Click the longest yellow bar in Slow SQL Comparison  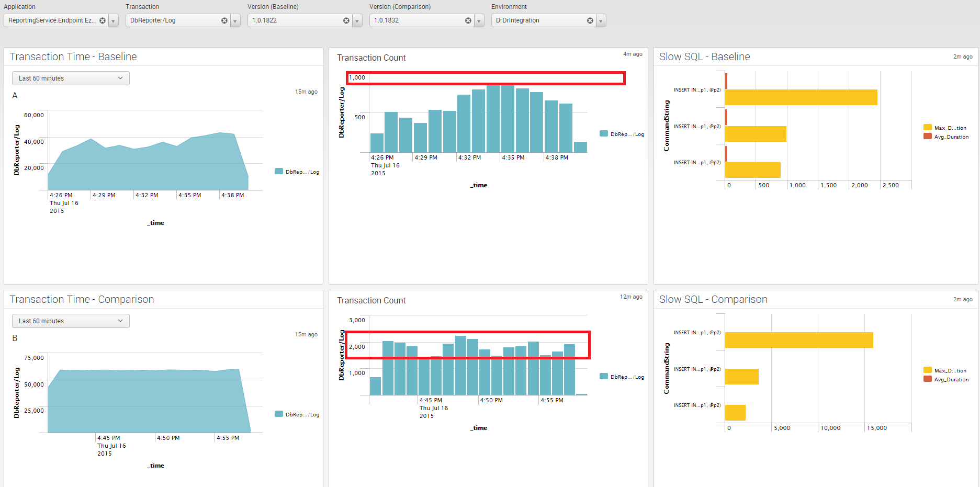click(x=798, y=340)
